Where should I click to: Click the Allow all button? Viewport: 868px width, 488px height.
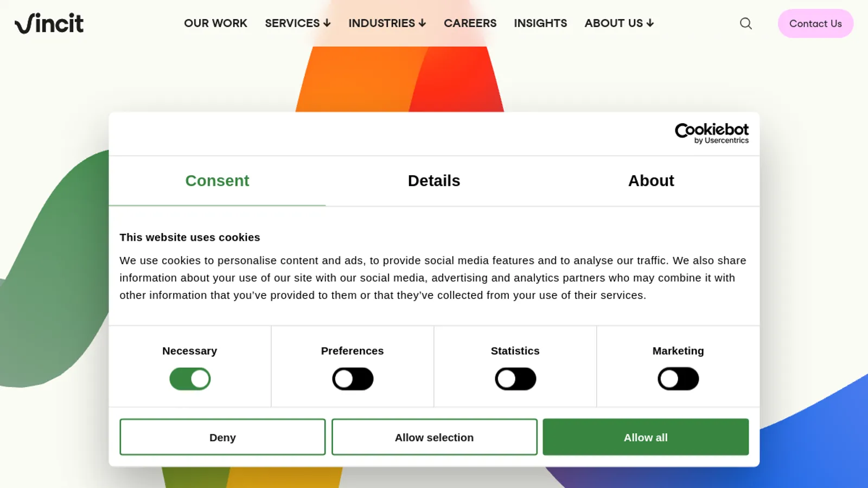pyautogui.click(x=646, y=437)
